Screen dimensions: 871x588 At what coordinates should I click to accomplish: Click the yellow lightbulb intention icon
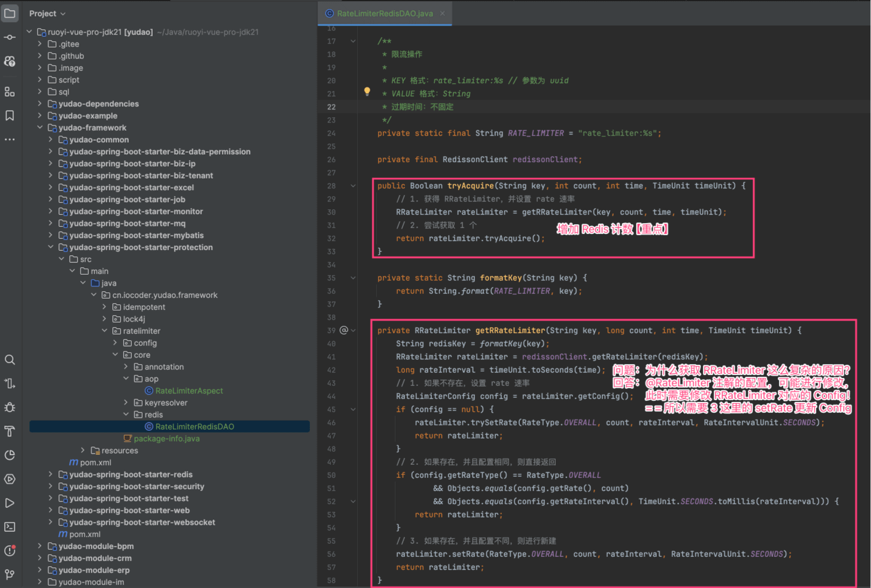coord(367,92)
